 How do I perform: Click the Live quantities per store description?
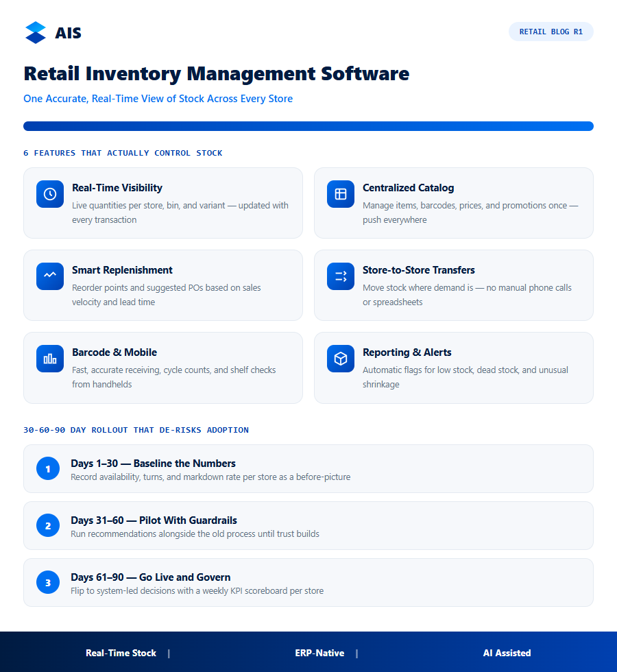point(180,213)
